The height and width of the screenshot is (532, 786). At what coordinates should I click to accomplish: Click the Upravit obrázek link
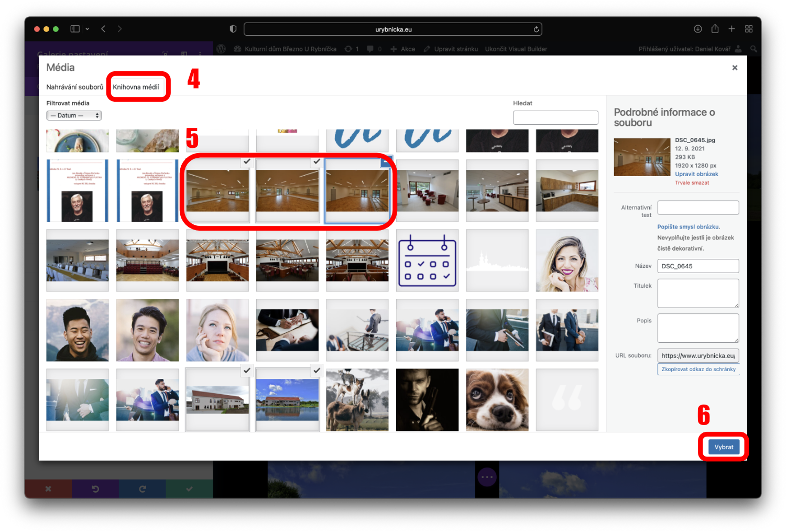tap(696, 174)
